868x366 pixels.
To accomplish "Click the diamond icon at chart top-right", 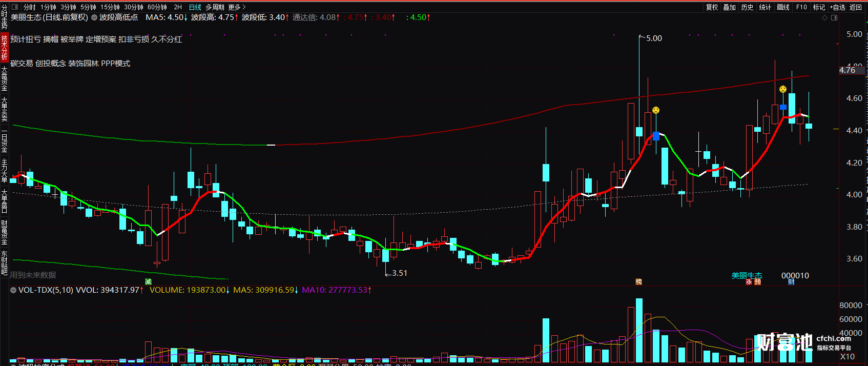I will [x=824, y=17].
